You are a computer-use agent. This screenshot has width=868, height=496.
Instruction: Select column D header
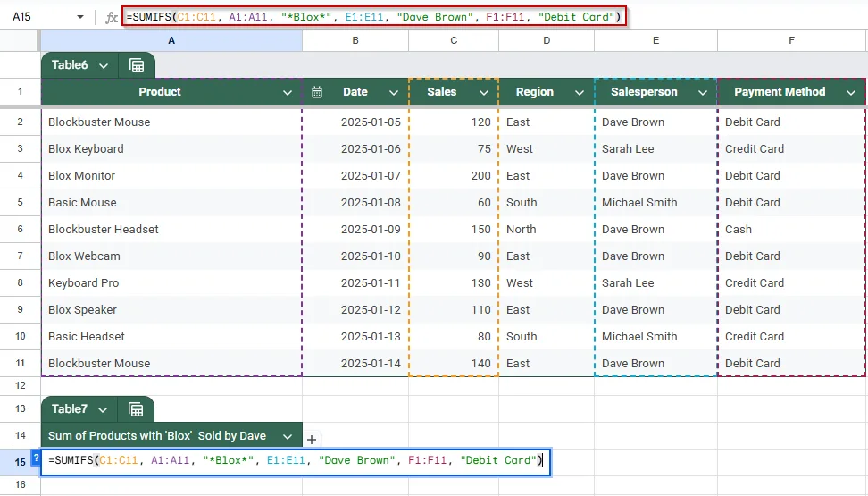pos(547,40)
